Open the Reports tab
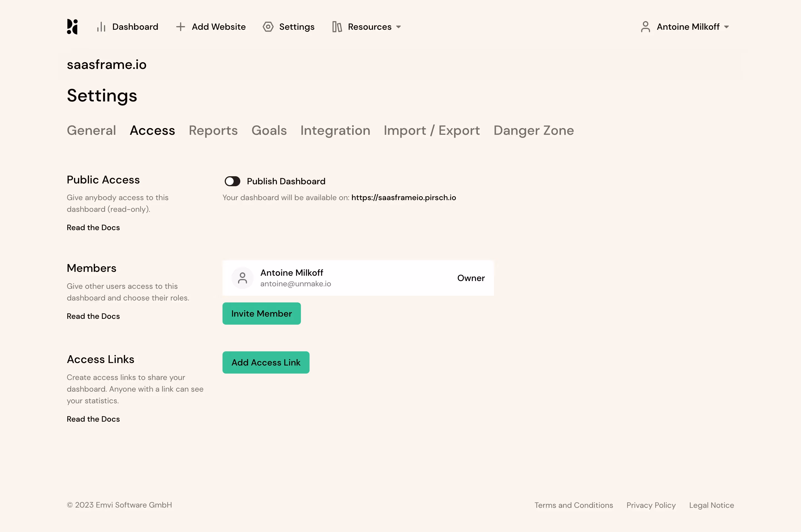801x532 pixels. 213,130
